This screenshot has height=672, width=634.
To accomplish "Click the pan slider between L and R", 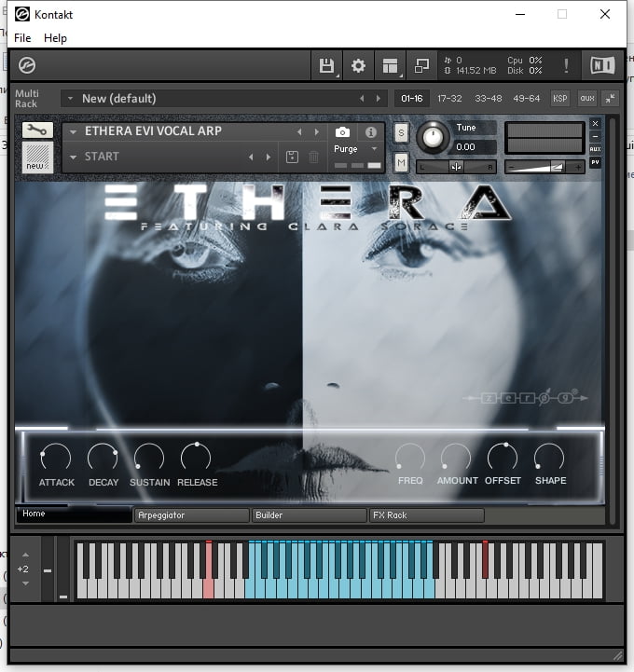I will point(456,167).
